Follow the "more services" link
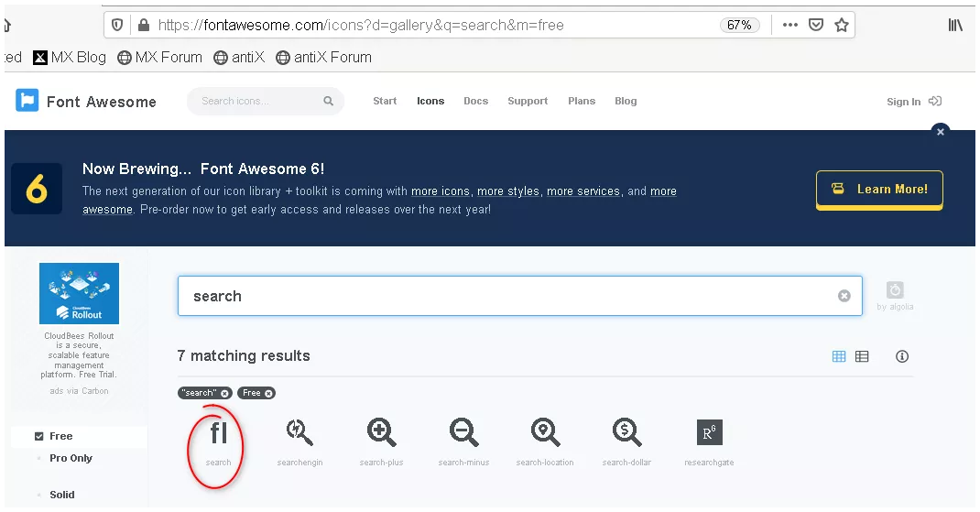Viewport: 980px width, 512px height. pyautogui.click(x=583, y=191)
